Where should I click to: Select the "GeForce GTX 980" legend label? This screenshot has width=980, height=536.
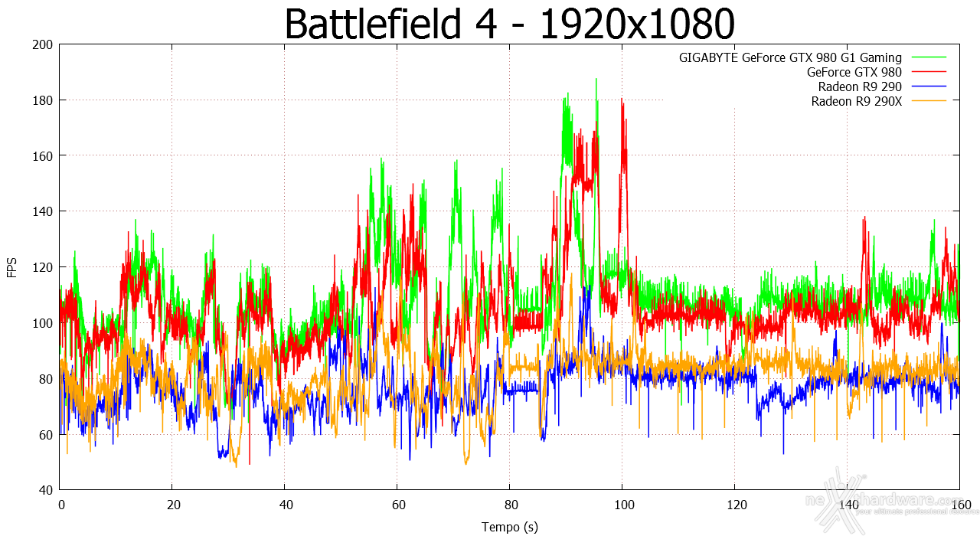tap(854, 72)
